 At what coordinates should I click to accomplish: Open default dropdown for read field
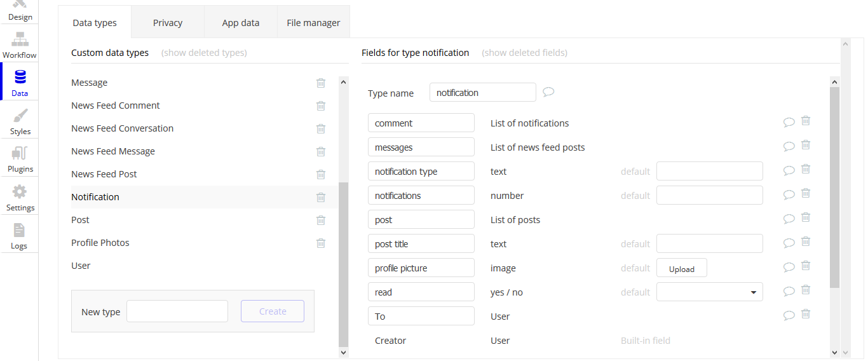pos(709,292)
